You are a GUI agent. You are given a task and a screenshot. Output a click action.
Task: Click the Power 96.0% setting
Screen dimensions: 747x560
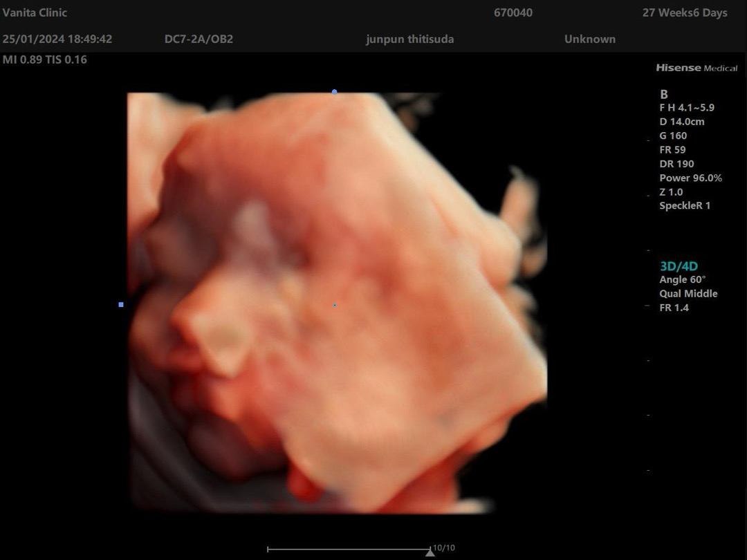690,178
